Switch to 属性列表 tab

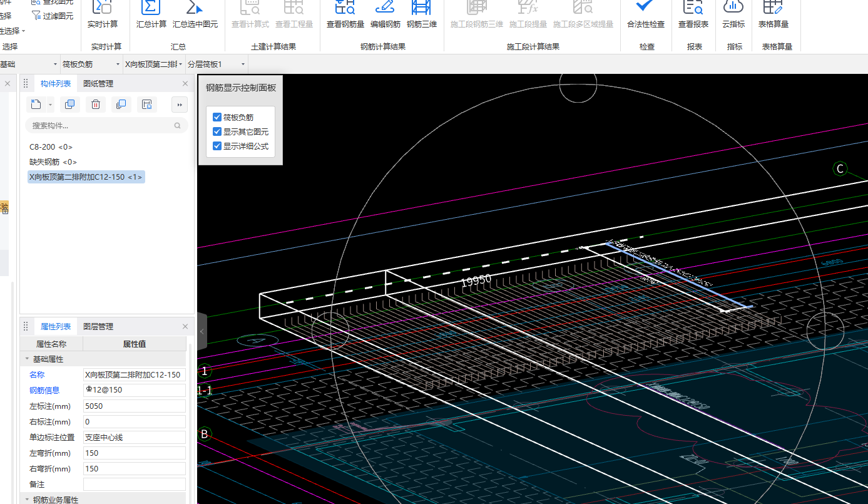(x=56, y=327)
